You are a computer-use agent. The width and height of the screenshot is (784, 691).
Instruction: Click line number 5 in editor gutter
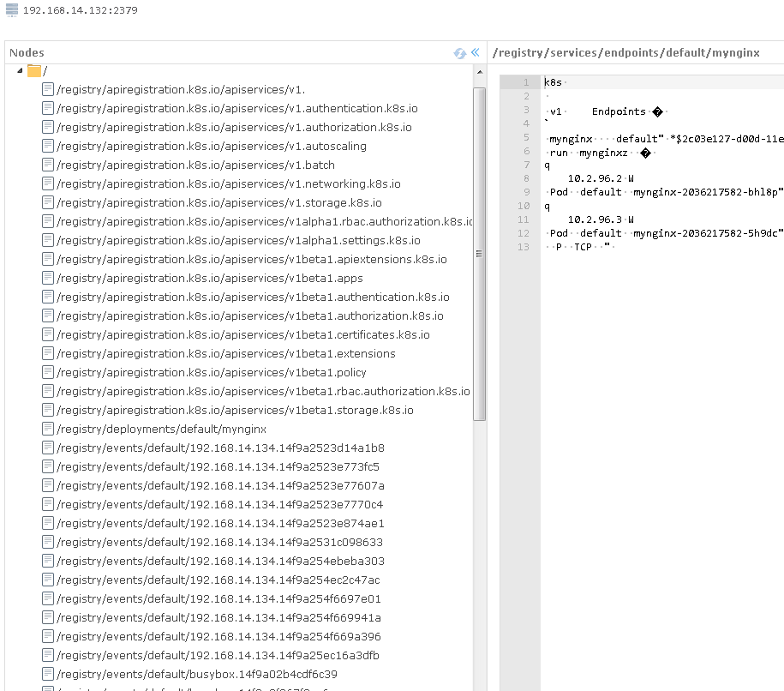pyautogui.click(x=526, y=137)
